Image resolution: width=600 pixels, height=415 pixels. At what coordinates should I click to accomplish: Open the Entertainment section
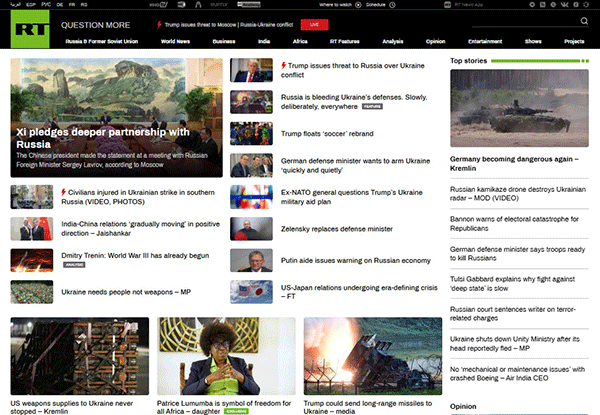coord(485,41)
